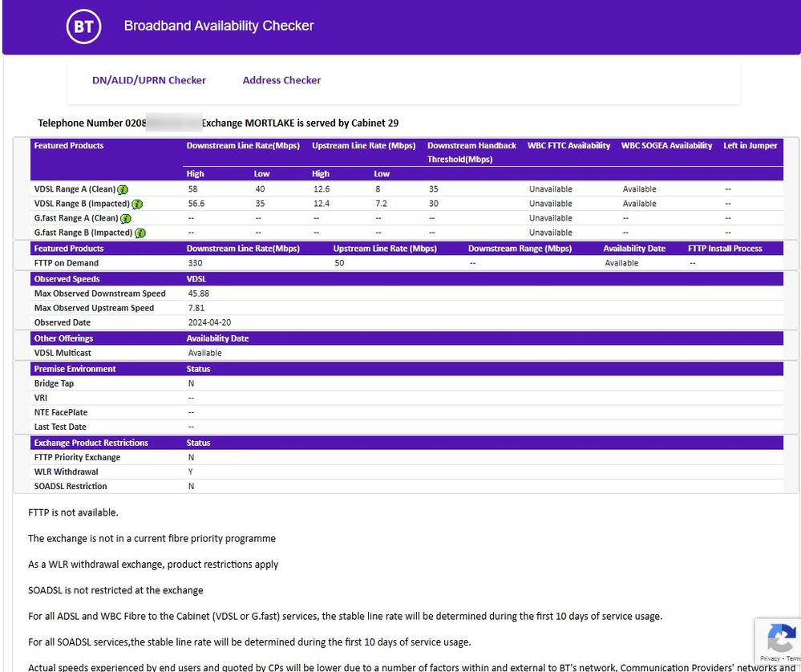801x672 pixels.
Task: Select the Max Observed Downstream Speed value 45.88
Action: (198, 293)
